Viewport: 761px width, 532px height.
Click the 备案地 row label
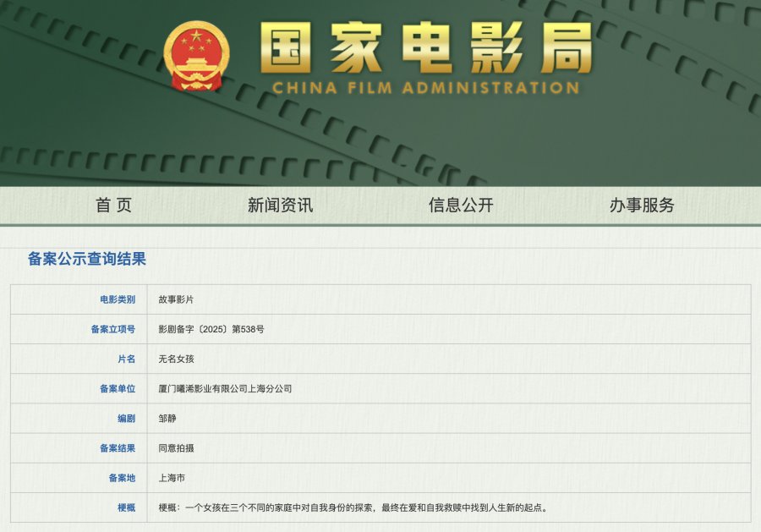tap(122, 478)
